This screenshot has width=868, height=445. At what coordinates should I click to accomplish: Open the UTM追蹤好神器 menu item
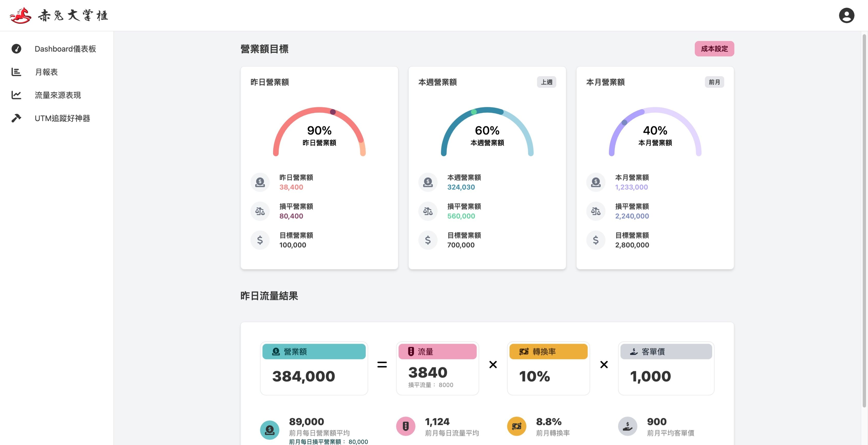(57, 118)
